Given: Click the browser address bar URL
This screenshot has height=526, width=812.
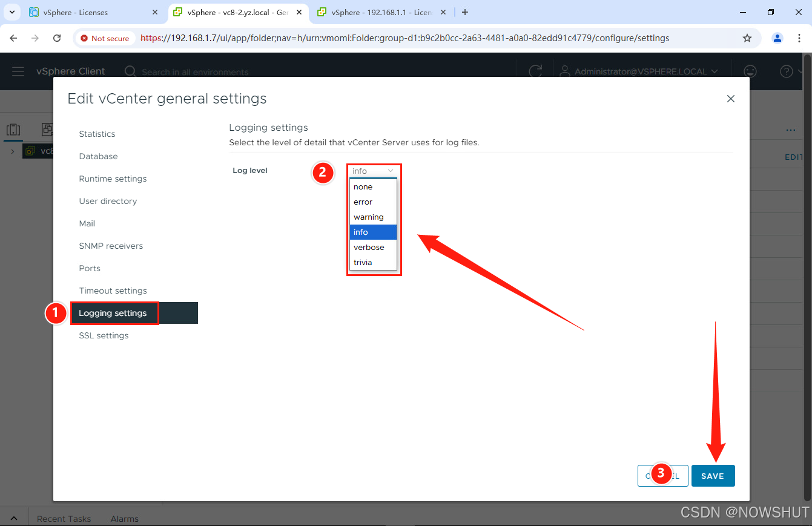Looking at the screenshot, I should pos(404,38).
